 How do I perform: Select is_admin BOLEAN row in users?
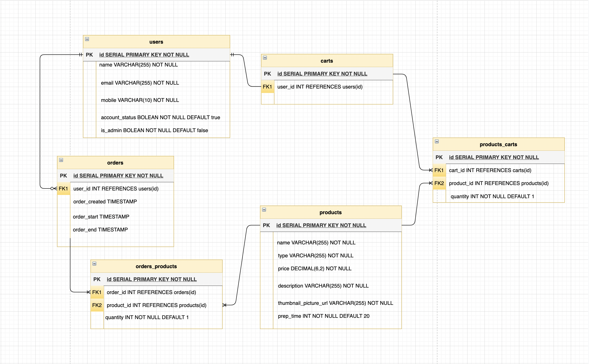pos(154,130)
